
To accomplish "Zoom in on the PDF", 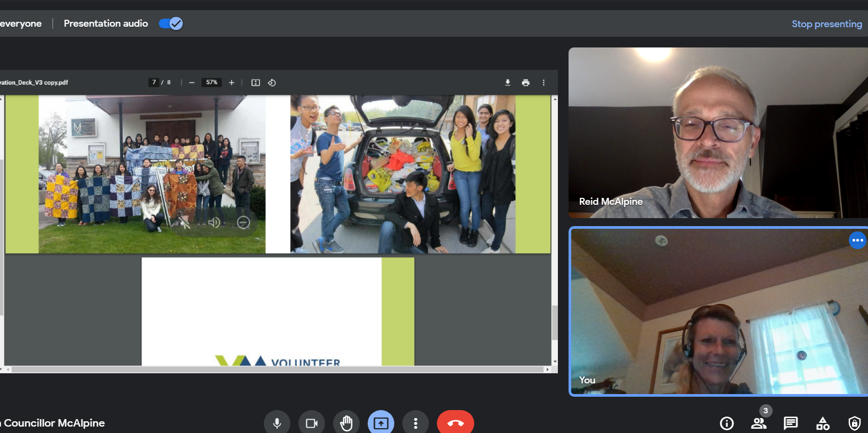I will [232, 83].
